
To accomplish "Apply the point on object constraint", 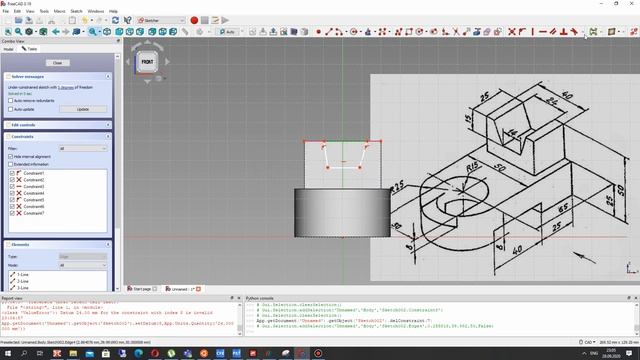I will (522, 31).
